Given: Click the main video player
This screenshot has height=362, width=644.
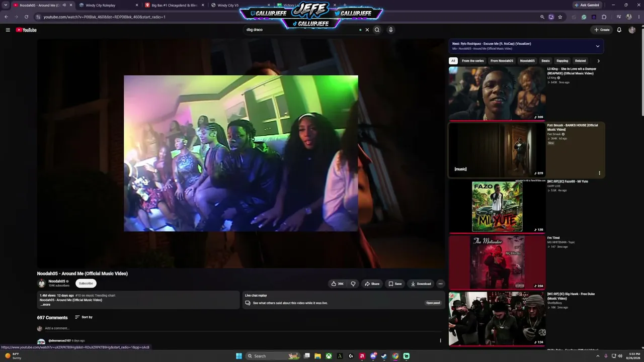Looking at the screenshot, I should (241, 153).
